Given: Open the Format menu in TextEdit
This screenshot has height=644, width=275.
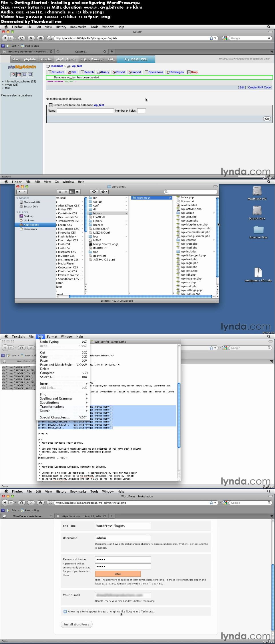Looking at the screenshot, I should (x=52, y=337).
